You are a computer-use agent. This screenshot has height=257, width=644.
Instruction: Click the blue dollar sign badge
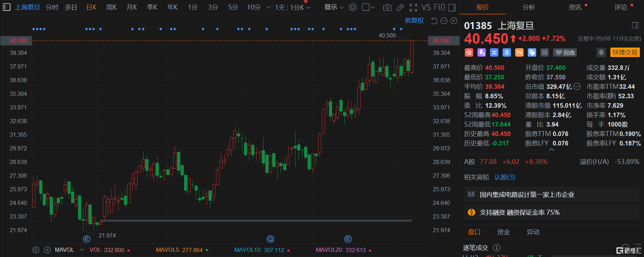[507, 52]
